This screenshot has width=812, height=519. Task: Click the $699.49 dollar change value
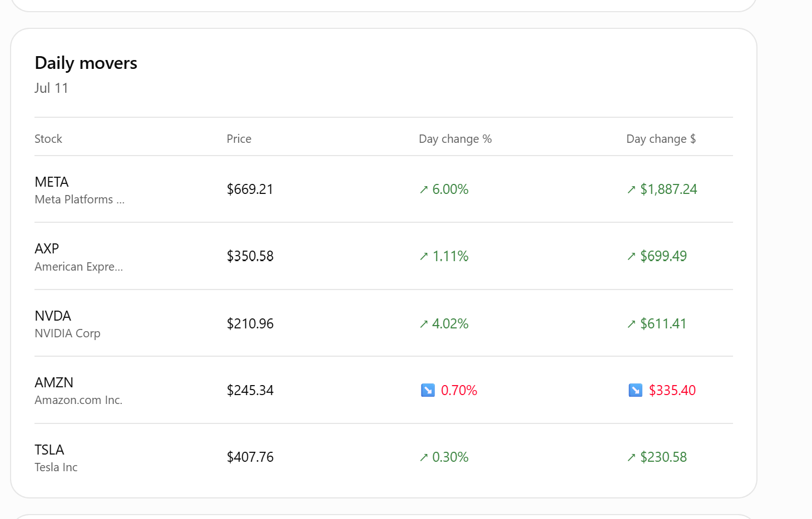click(664, 256)
